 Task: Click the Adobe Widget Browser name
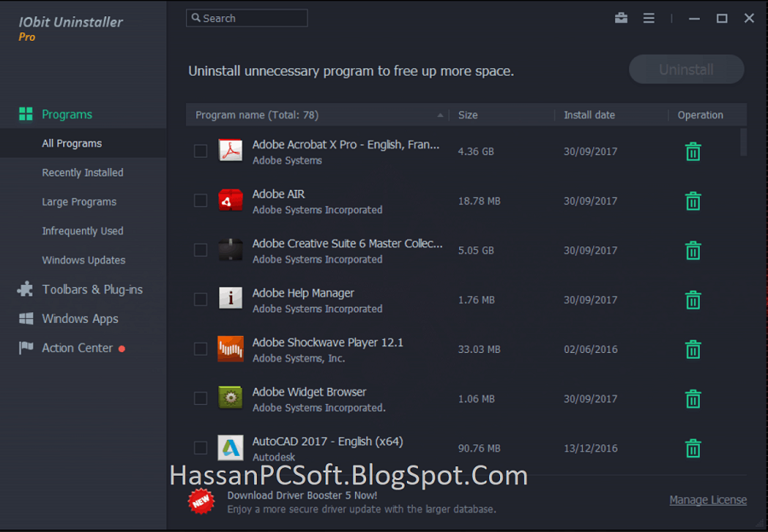(309, 391)
